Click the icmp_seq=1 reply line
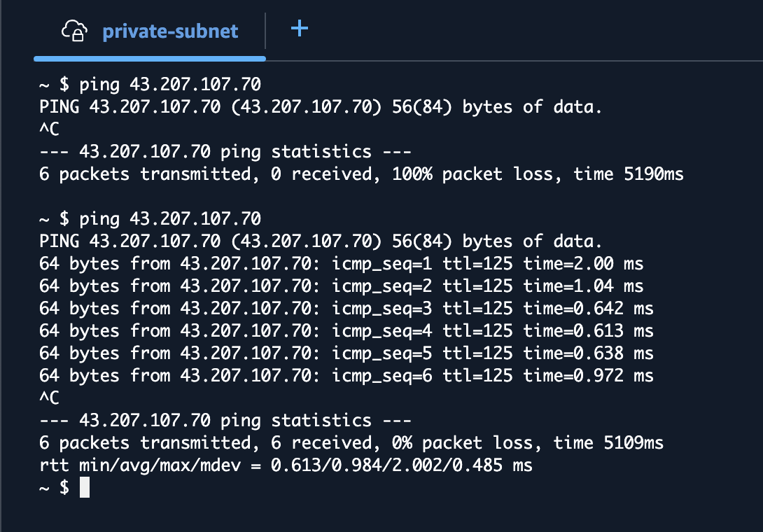The height and width of the screenshot is (532, 763). pos(341,264)
